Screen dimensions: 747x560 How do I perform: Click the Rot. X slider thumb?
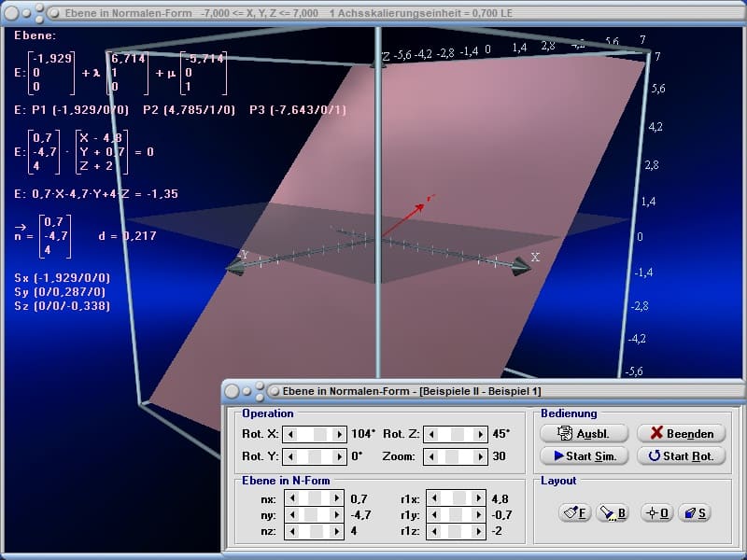click(x=319, y=434)
